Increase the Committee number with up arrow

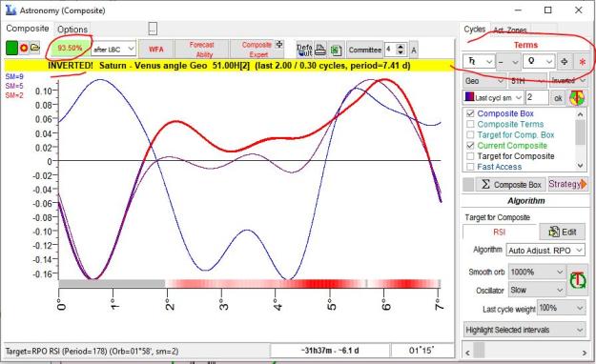coord(401,46)
